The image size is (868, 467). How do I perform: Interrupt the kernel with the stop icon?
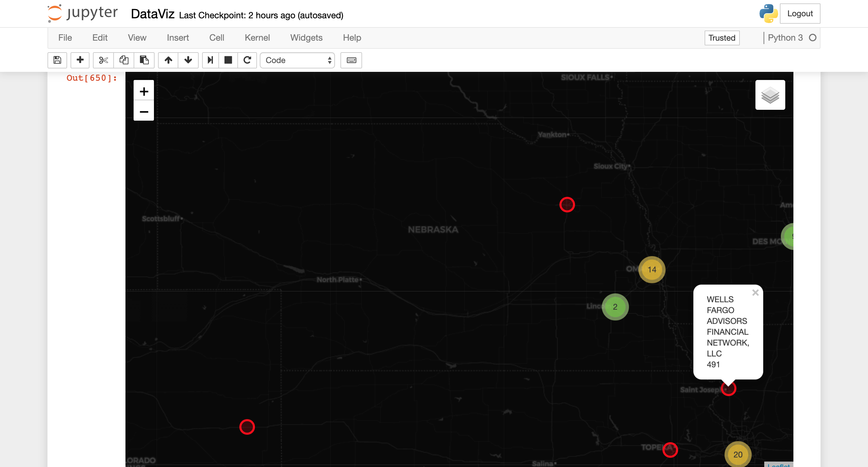(x=228, y=60)
